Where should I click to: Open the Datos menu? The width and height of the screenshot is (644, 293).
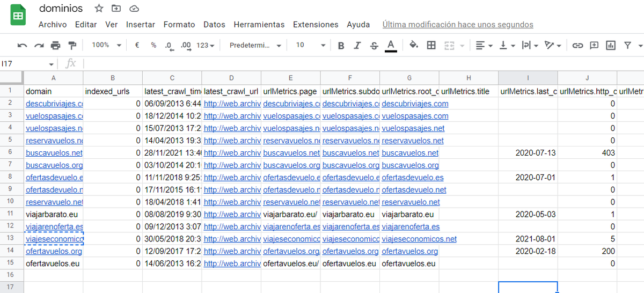(x=214, y=25)
